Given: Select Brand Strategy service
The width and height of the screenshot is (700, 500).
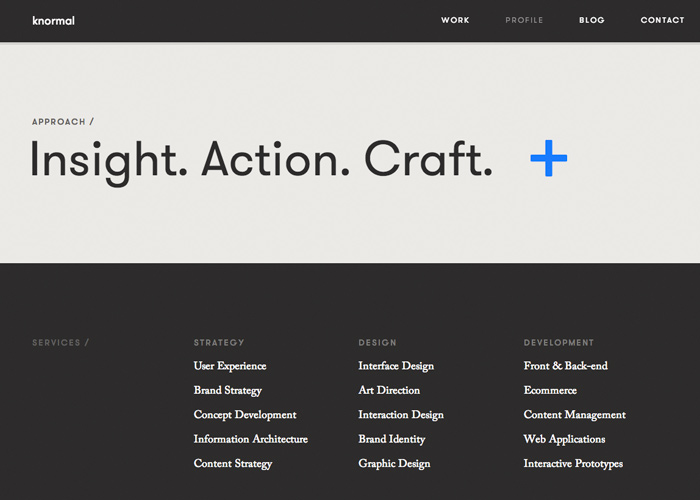Looking at the screenshot, I should (228, 391).
